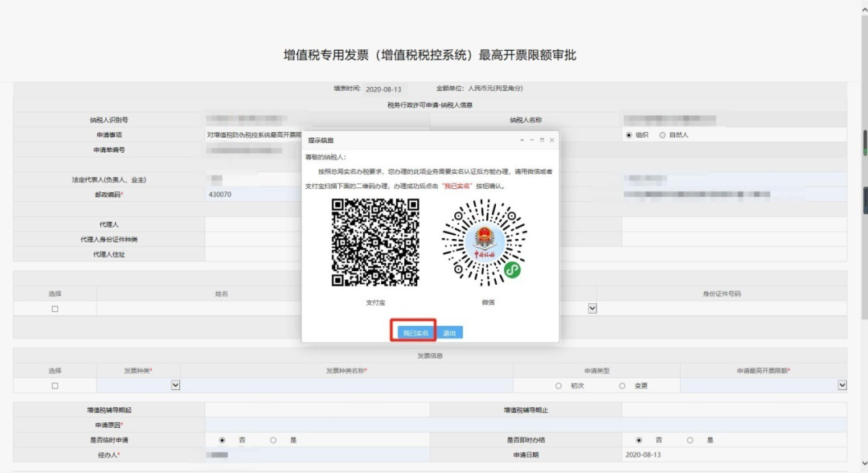The image size is (868, 473).
Task: Click the 邮政编码 field showing 430070
Action: coord(253,195)
